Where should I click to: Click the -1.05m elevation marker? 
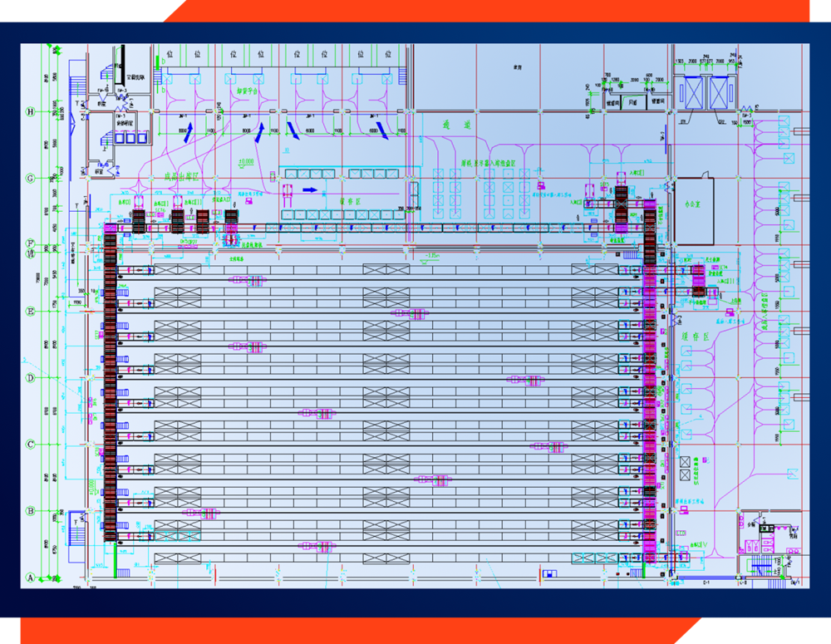429,256
